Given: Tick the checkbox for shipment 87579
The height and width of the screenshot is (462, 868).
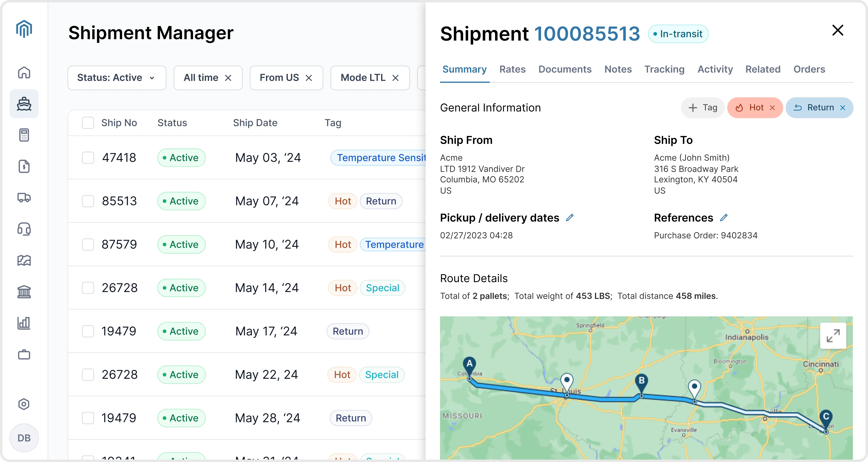Looking at the screenshot, I should [88, 244].
